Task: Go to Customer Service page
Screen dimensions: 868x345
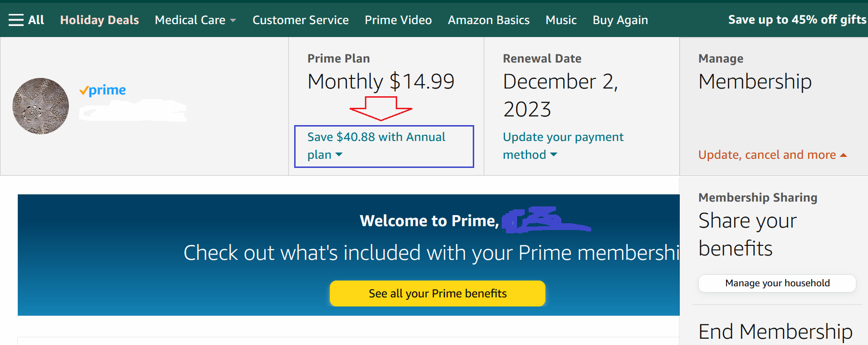Action: point(300,20)
